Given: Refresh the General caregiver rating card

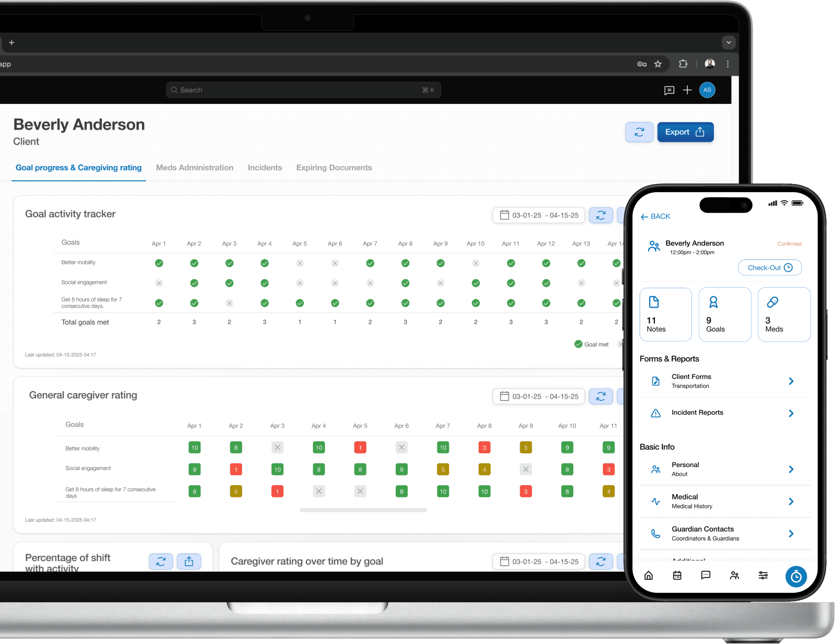Looking at the screenshot, I should point(601,396).
